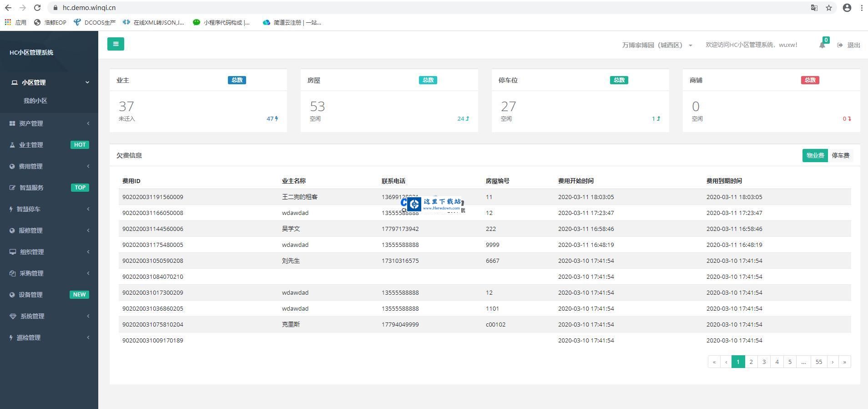Click the 总数 badge on 停车位 card

click(619, 80)
